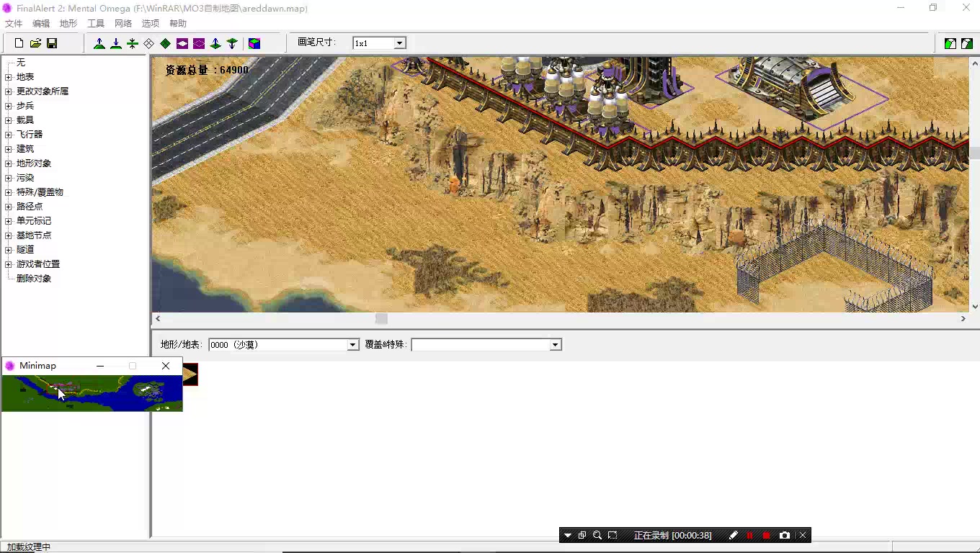Screen dimensions: 980x553
Task: Select the 单元标记 tree label
Action: [x=34, y=221]
